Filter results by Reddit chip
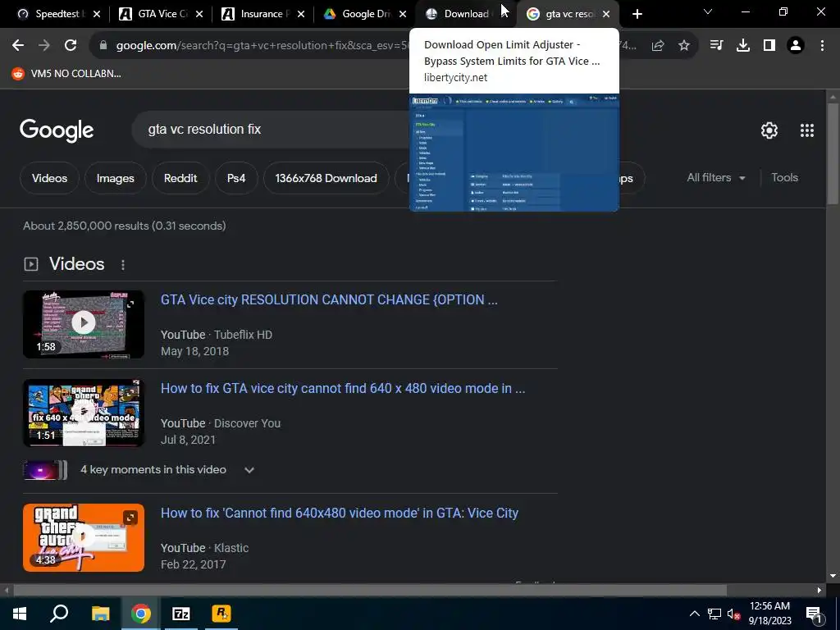840x630 pixels. tap(180, 178)
